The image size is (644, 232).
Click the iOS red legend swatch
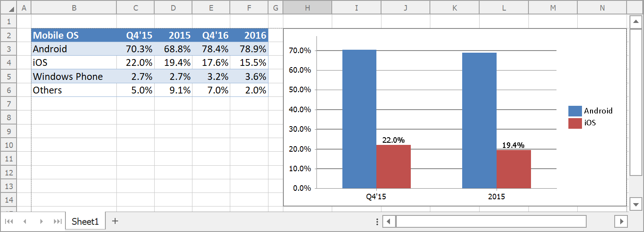pyautogui.click(x=575, y=123)
